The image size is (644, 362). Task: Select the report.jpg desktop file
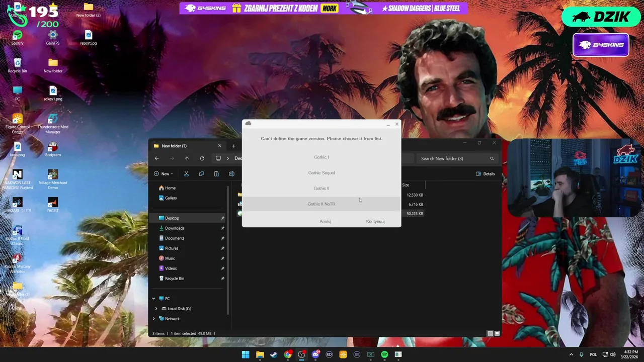(89, 38)
